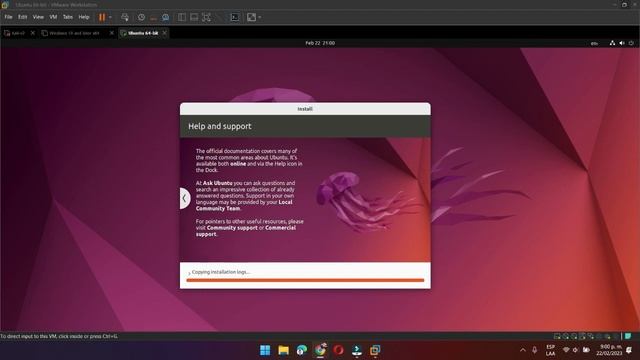Open File Explorer from the taskbar
Screen dimensions: 640x360
284,350
